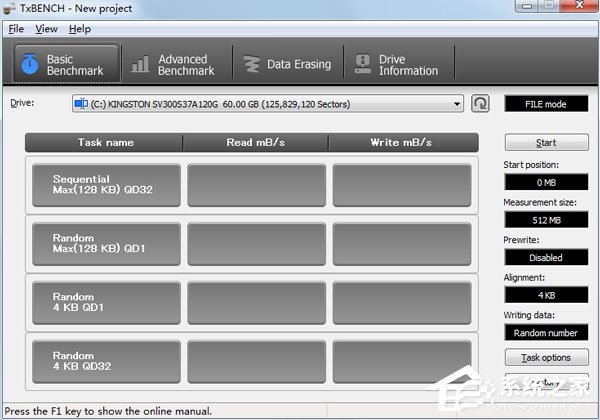
Task: Click the Random 128 KB QD1 write result cell
Action: (x=402, y=244)
